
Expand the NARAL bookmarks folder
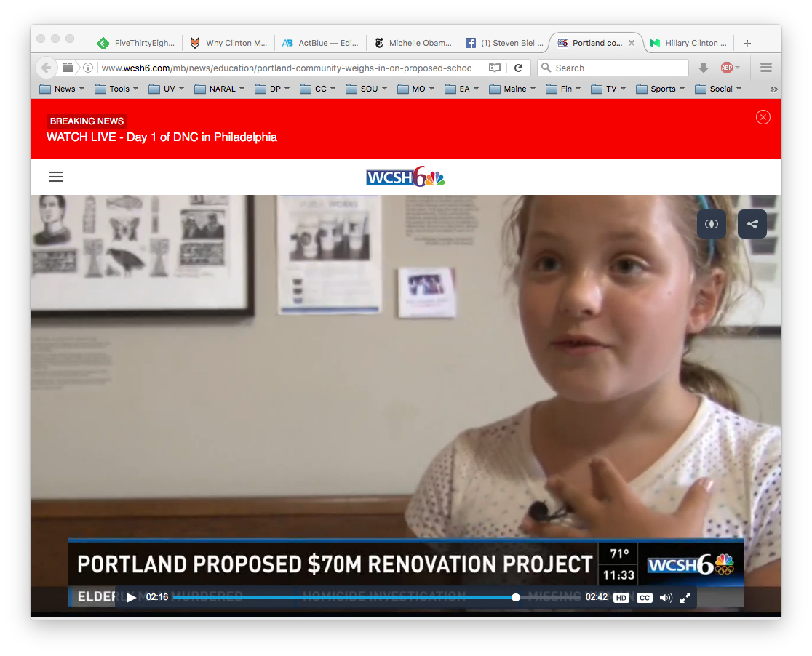pyautogui.click(x=219, y=89)
